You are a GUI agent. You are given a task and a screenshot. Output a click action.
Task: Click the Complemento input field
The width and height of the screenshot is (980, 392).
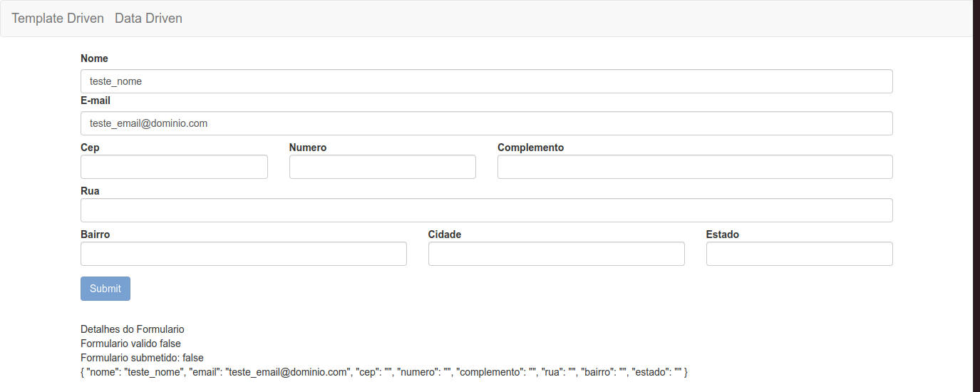[x=695, y=167]
